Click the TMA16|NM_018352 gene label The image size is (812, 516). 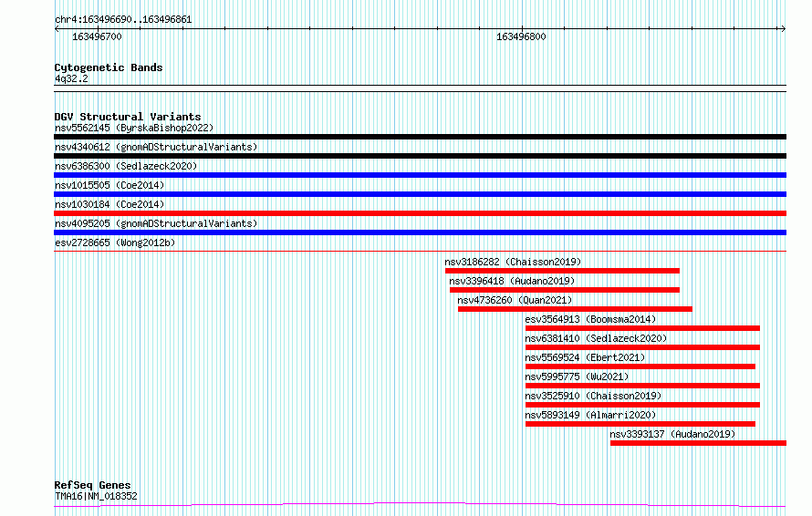96,496
